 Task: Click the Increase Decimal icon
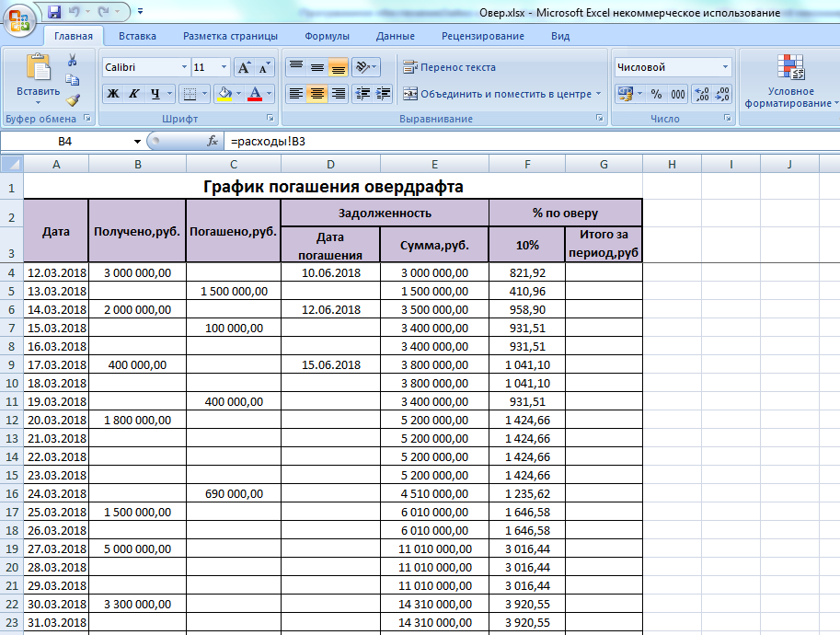[700, 94]
